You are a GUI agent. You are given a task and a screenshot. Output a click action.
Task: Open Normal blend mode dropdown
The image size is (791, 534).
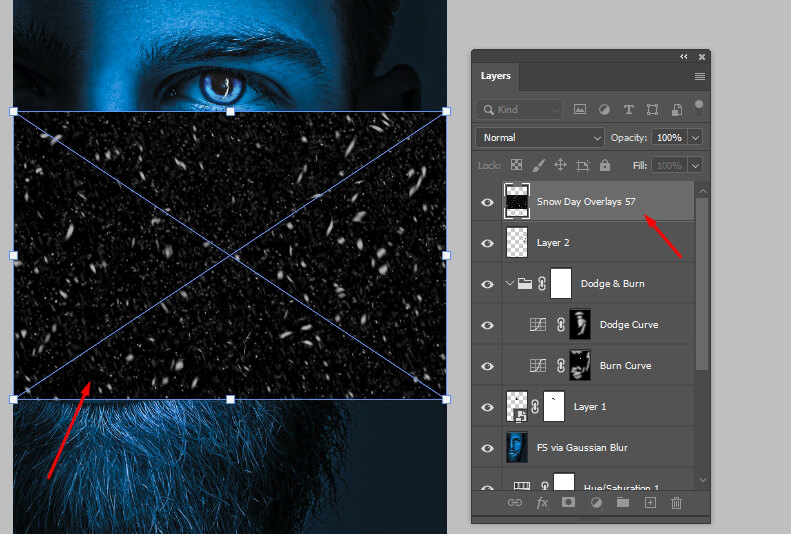[540, 137]
